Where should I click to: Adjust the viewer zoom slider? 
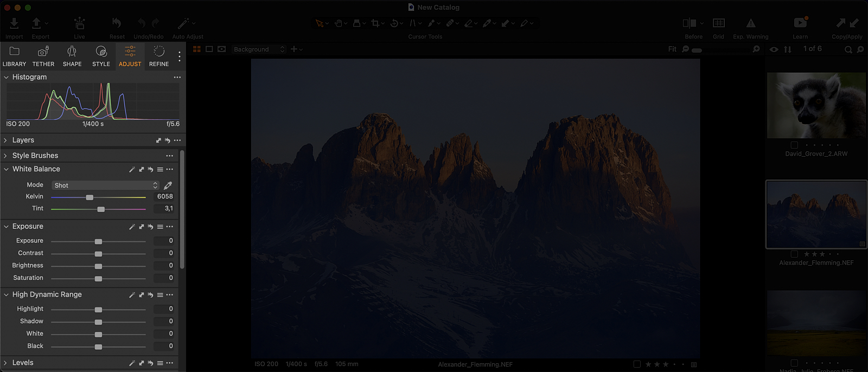pos(722,50)
